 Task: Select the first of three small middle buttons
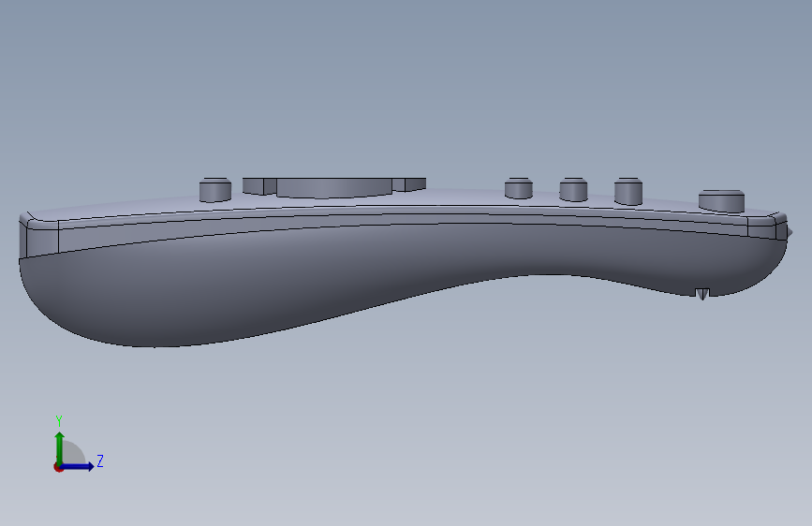[518, 188]
